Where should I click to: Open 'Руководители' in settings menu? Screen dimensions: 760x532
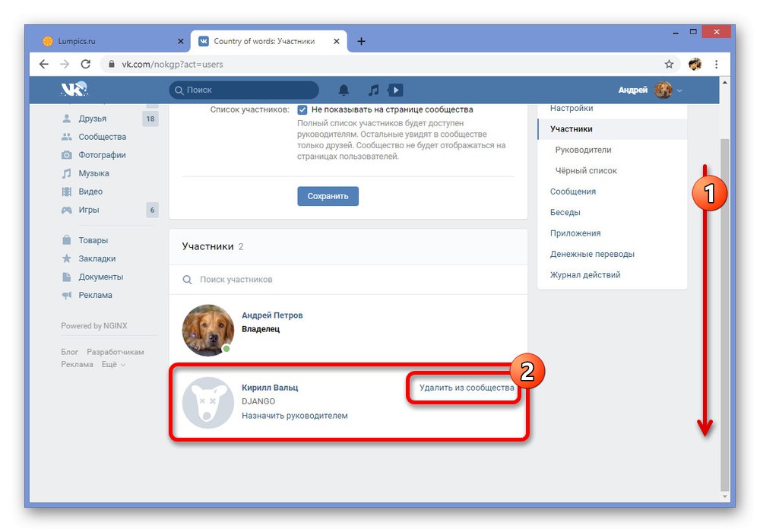583,150
